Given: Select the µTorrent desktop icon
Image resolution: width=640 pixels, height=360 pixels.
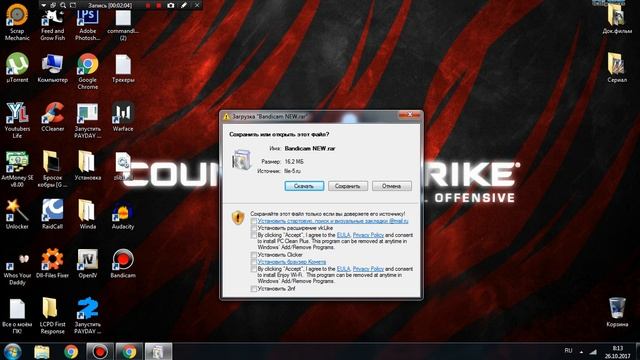Looking at the screenshot, I should [17, 68].
